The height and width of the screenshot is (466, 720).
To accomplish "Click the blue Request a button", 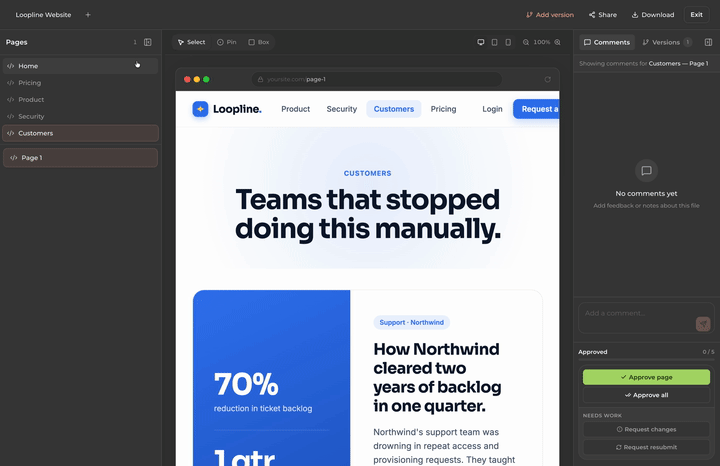I will [x=536, y=109].
